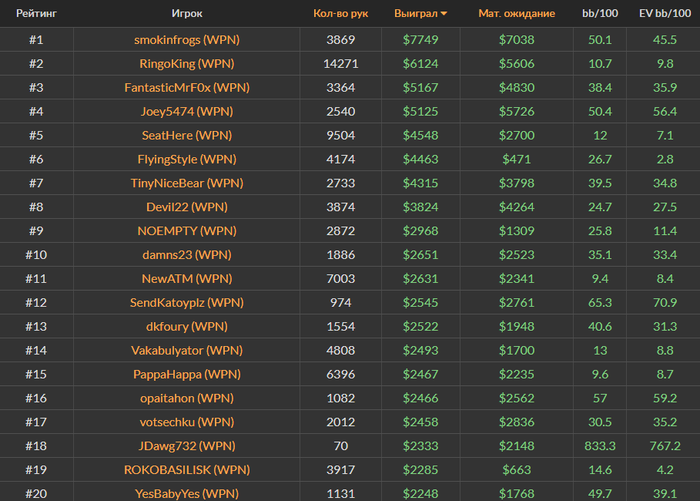Sort by Кол-во рук column header
The height and width of the screenshot is (501, 700).
341,13
